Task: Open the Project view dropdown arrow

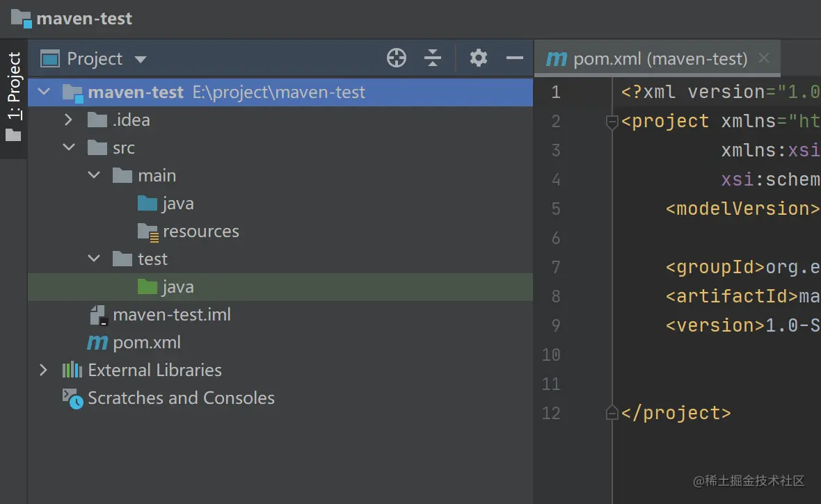Action: coord(141,60)
